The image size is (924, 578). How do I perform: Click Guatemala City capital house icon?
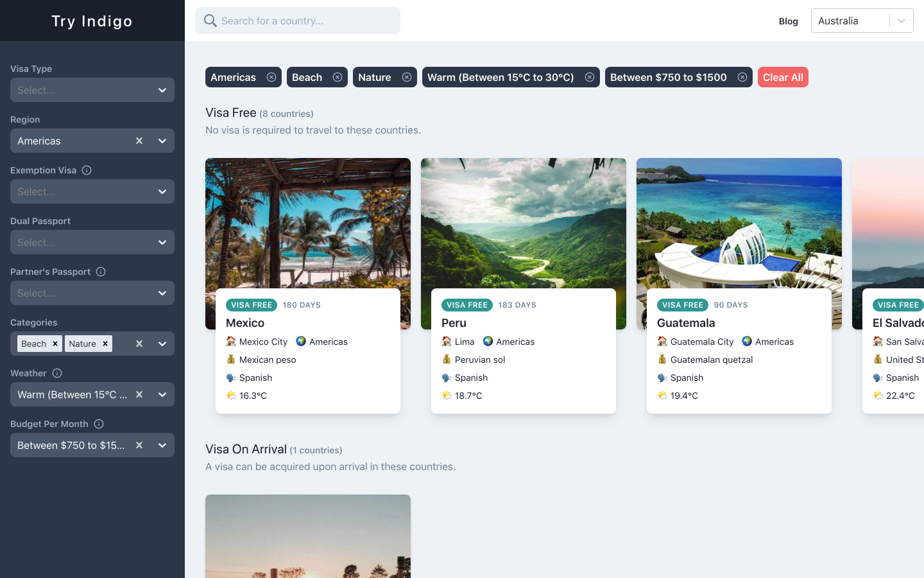[662, 341]
